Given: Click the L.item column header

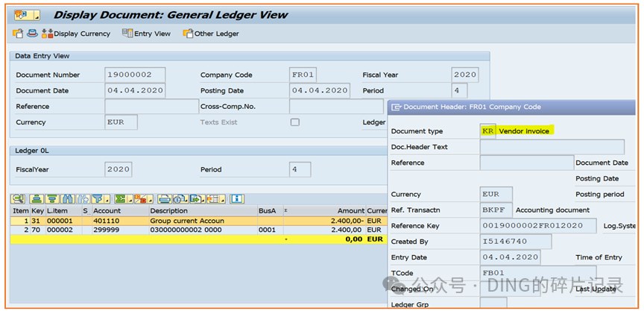Looking at the screenshot, I should click(x=63, y=211).
